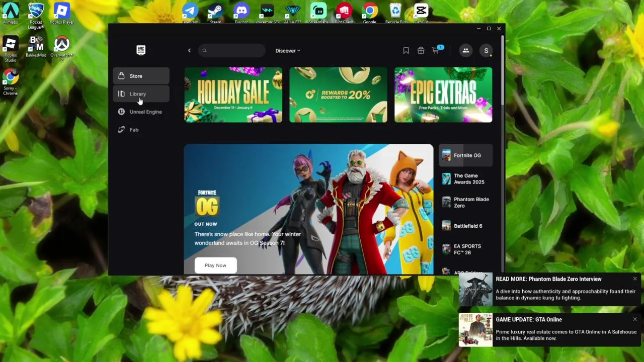The image size is (644, 362).
Task: Click the Epic Games logo
Action: coord(141,50)
